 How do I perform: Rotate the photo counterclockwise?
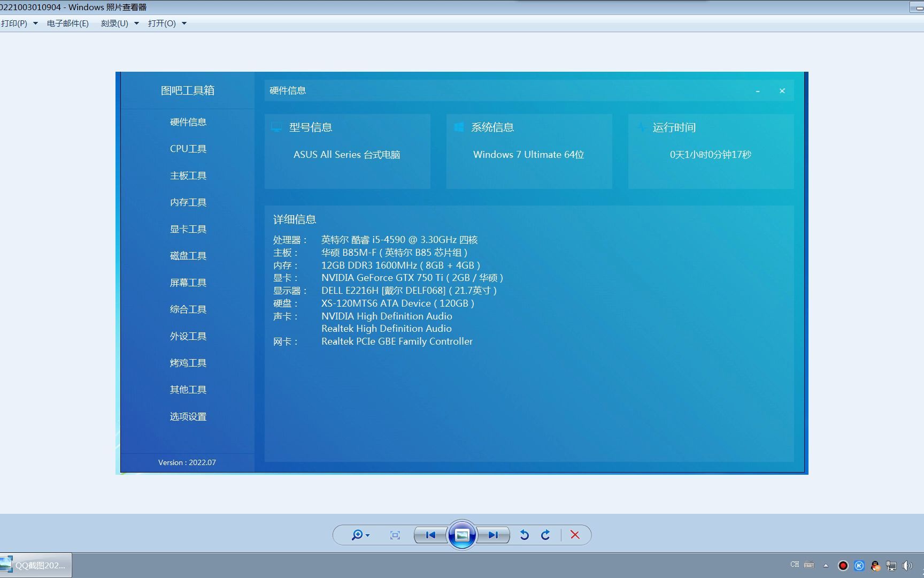click(525, 535)
